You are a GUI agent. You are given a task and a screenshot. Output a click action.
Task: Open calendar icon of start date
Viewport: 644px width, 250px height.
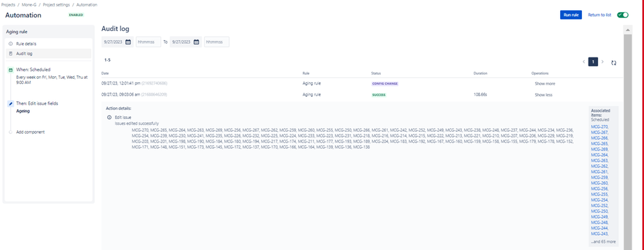click(x=128, y=42)
